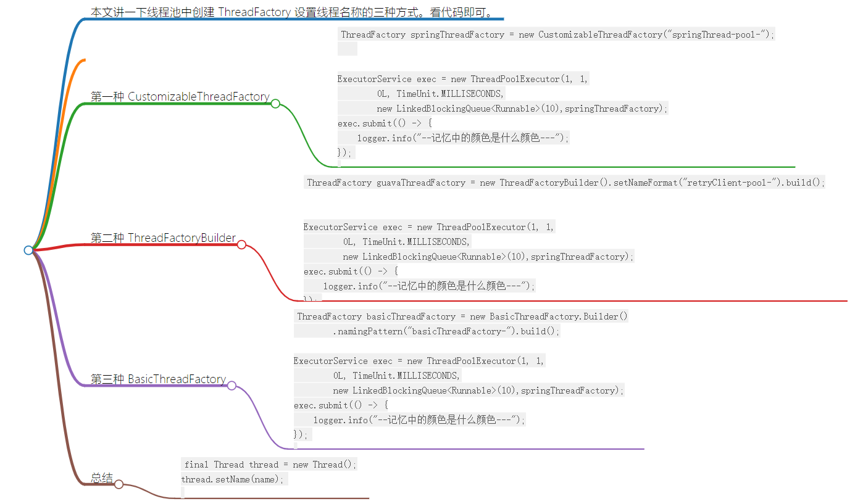The width and height of the screenshot is (855, 504).
Task: Click the logger.info line in green code block
Action: (462, 138)
